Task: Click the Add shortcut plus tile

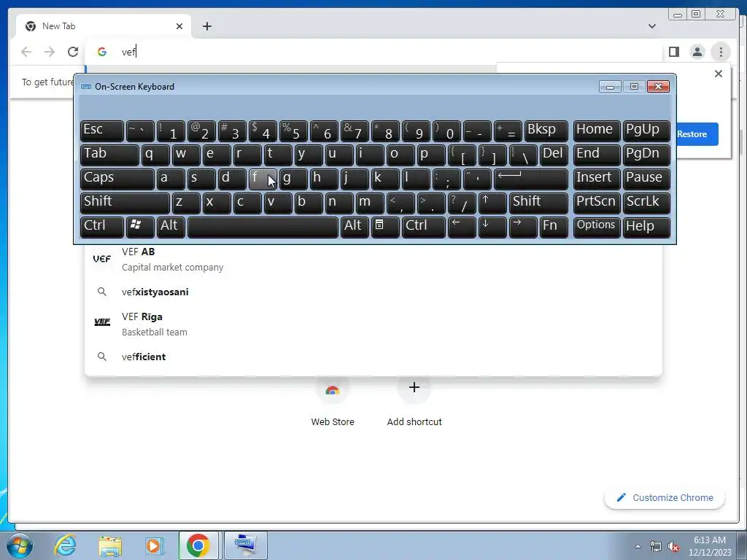Action: (x=414, y=402)
